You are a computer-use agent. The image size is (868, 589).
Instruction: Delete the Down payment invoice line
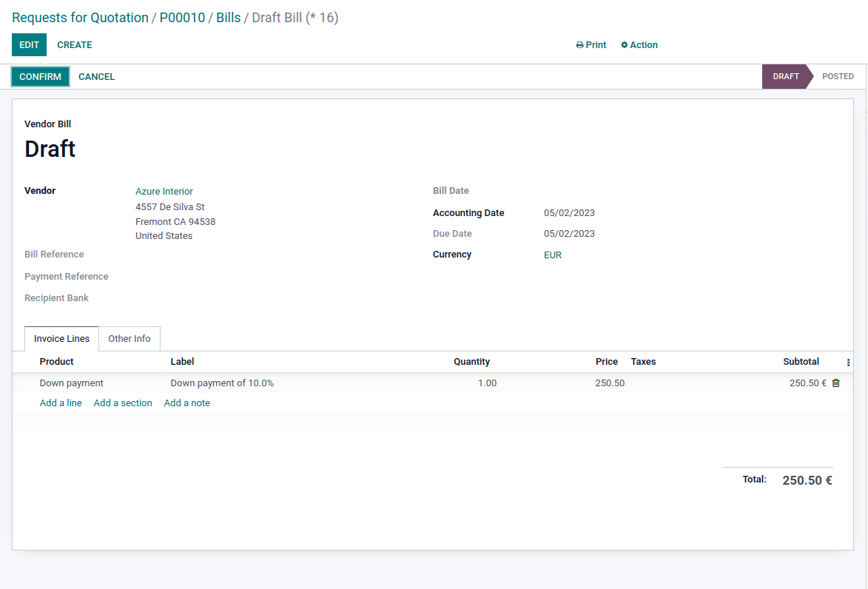pos(836,383)
